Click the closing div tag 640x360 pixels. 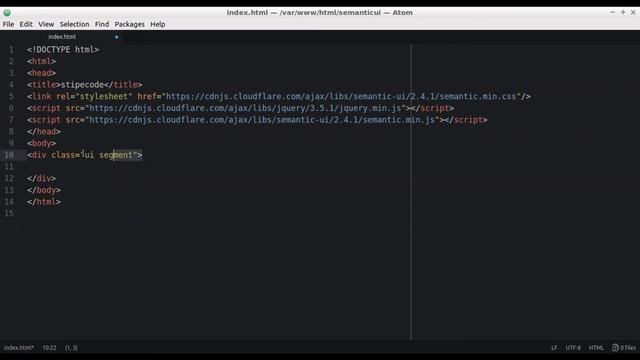(42, 178)
